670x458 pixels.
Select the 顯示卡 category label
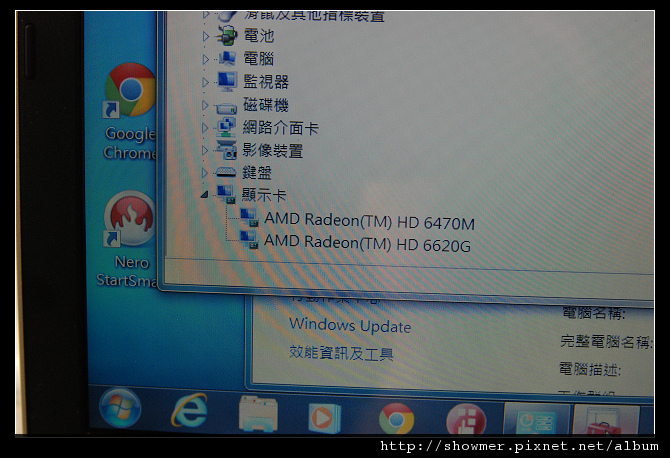click(264, 195)
